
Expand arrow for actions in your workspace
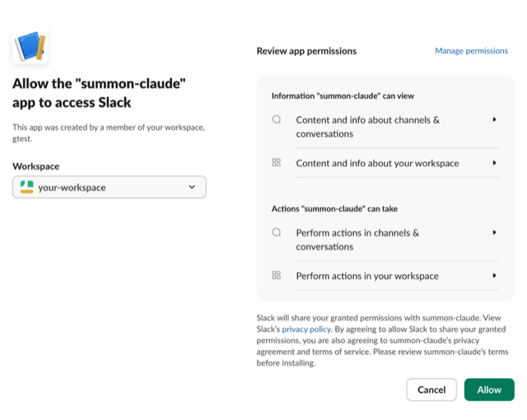coord(494,276)
